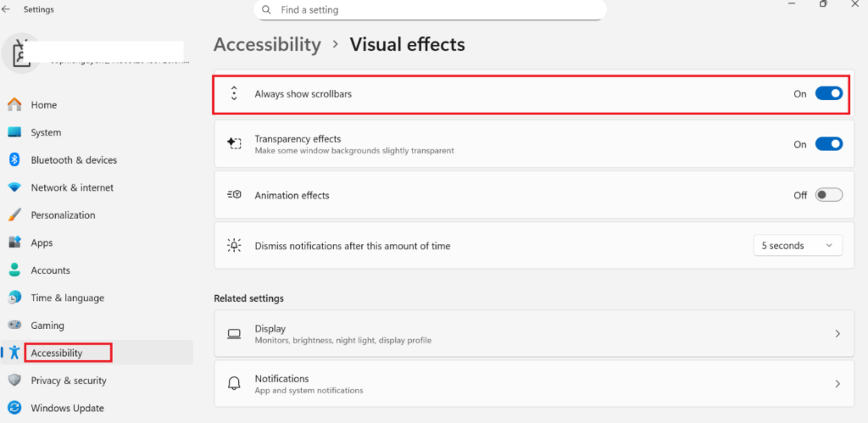Click the Privacy & security shield icon
The height and width of the screenshot is (423, 868).
(14, 381)
